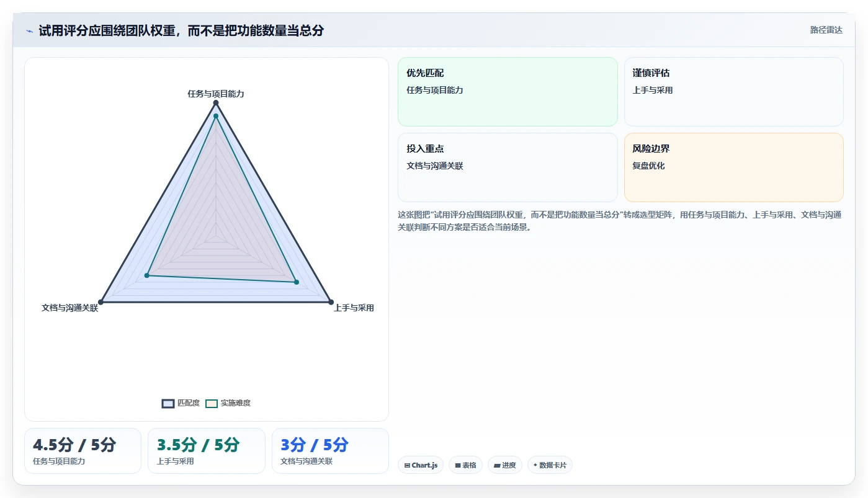Click the 匹配度 legend color box
Screen dimensions: 868x498
click(x=168, y=403)
